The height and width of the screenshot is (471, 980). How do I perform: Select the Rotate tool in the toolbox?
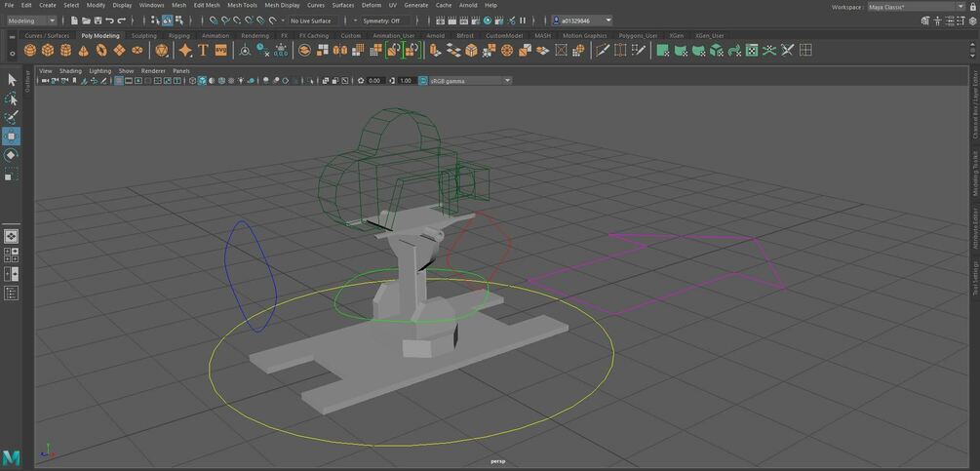[12, 156]
